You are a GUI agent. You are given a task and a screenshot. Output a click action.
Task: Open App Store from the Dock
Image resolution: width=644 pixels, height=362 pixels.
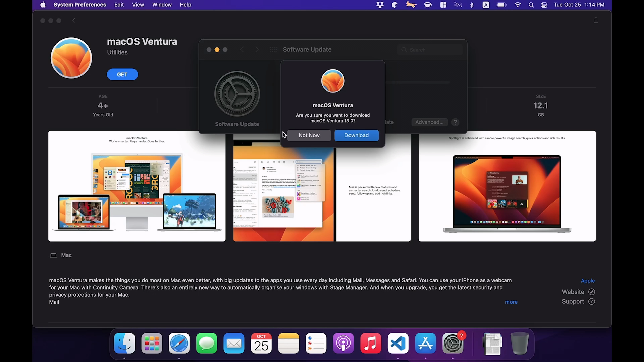point(425,343)
